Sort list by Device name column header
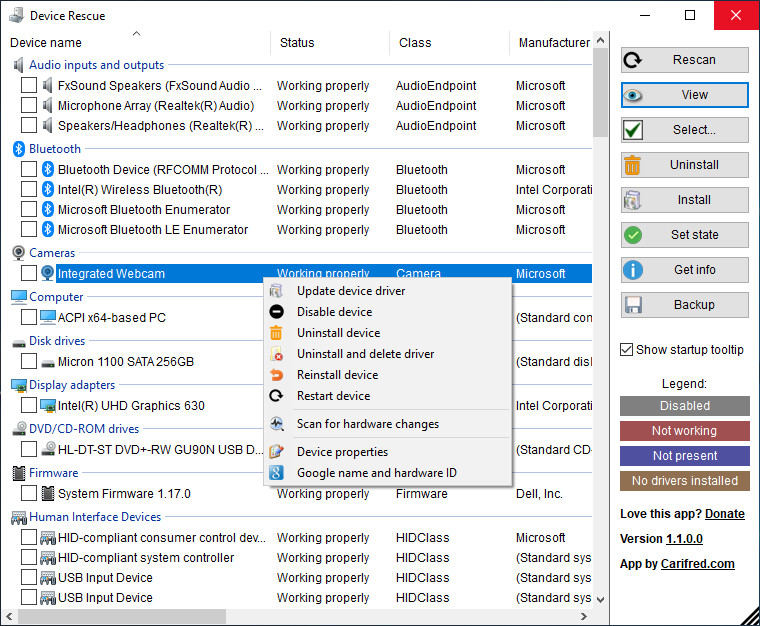The width and height of the screenshot is (760, 626). click(46, 43)
